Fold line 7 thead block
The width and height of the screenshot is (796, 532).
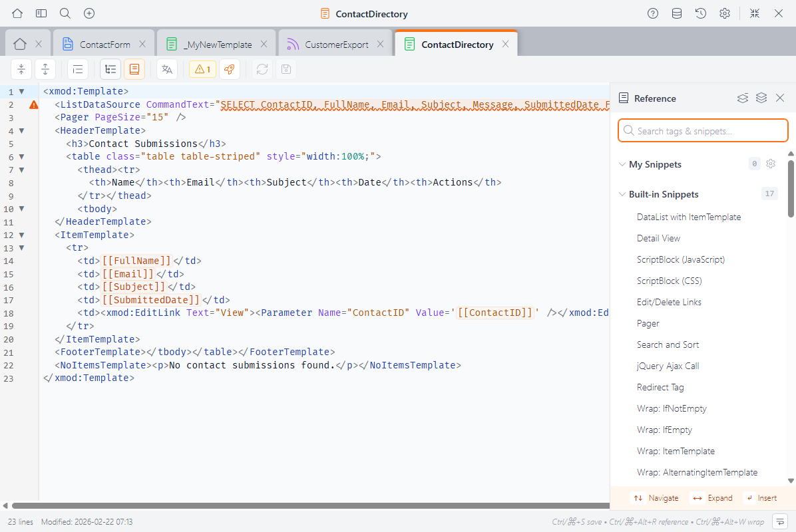(x=22, y=170)
